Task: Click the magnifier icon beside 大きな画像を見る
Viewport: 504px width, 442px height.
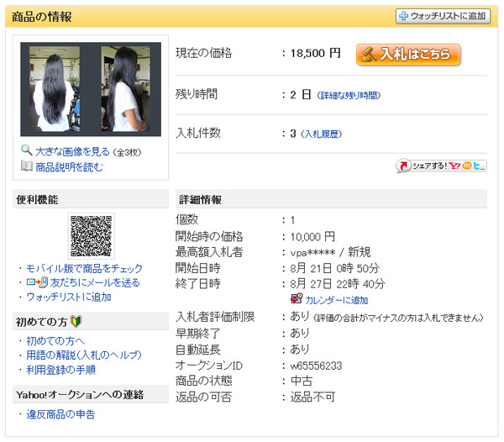Action: [26, 150]
